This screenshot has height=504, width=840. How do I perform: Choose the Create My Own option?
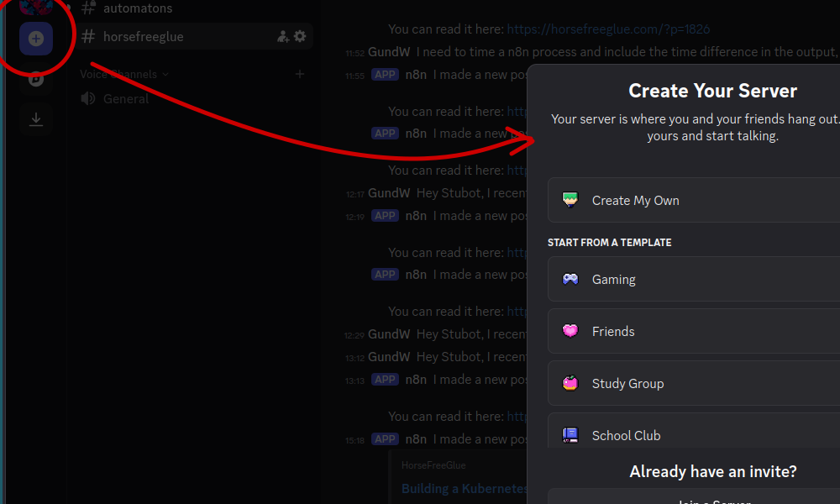[x=635, y=200]
